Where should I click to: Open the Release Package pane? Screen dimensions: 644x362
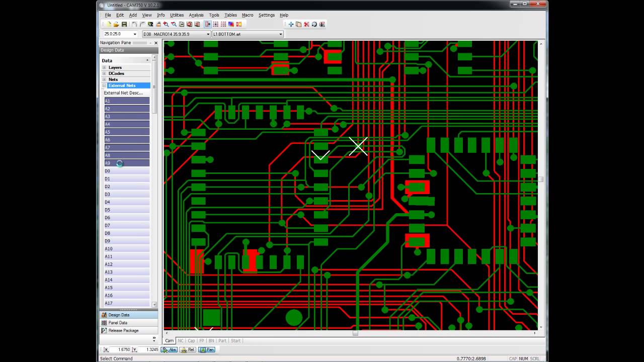[123, 330]
